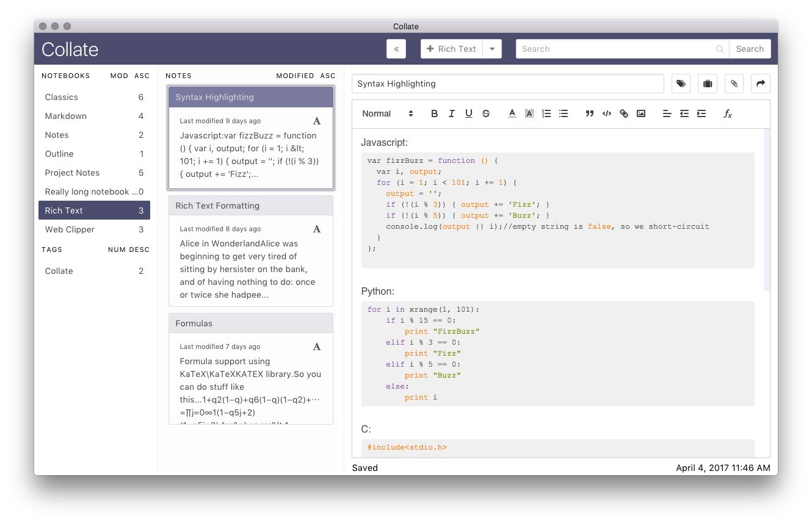Toggle strikethrough formatting
The width and height of the screenshot is (812, 524).
point(485,113)
